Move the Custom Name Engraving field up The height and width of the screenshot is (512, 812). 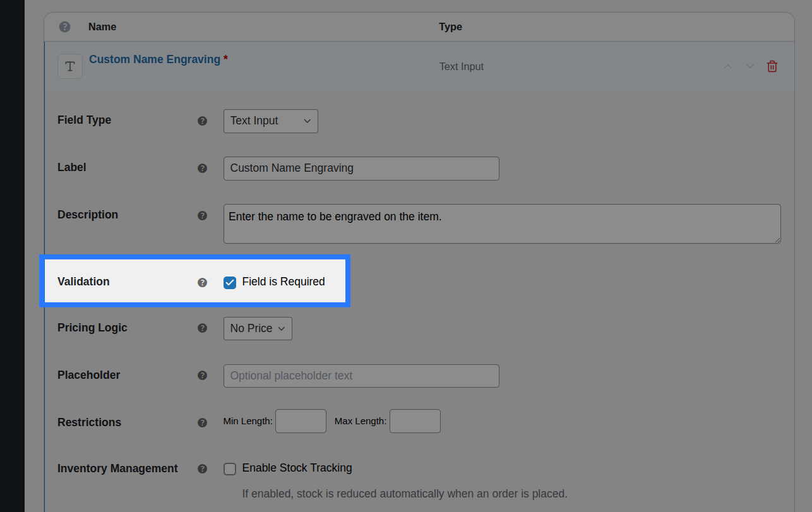coord(728,66)
